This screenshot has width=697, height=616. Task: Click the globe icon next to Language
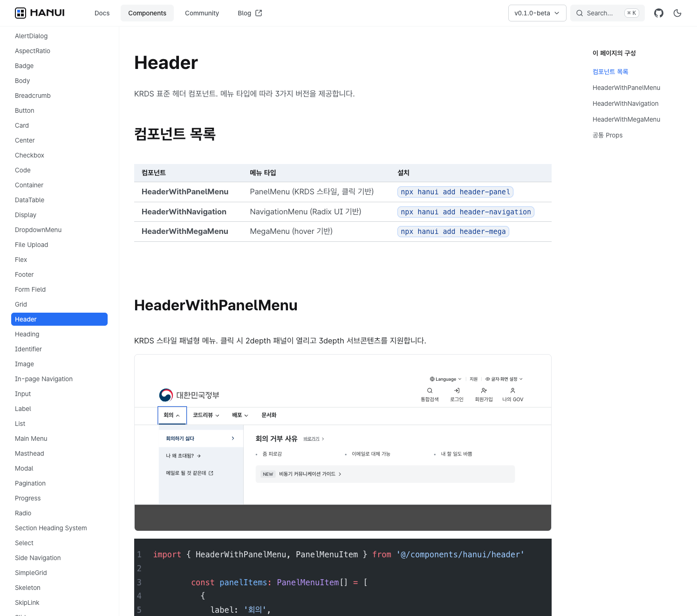pos(431,379)
